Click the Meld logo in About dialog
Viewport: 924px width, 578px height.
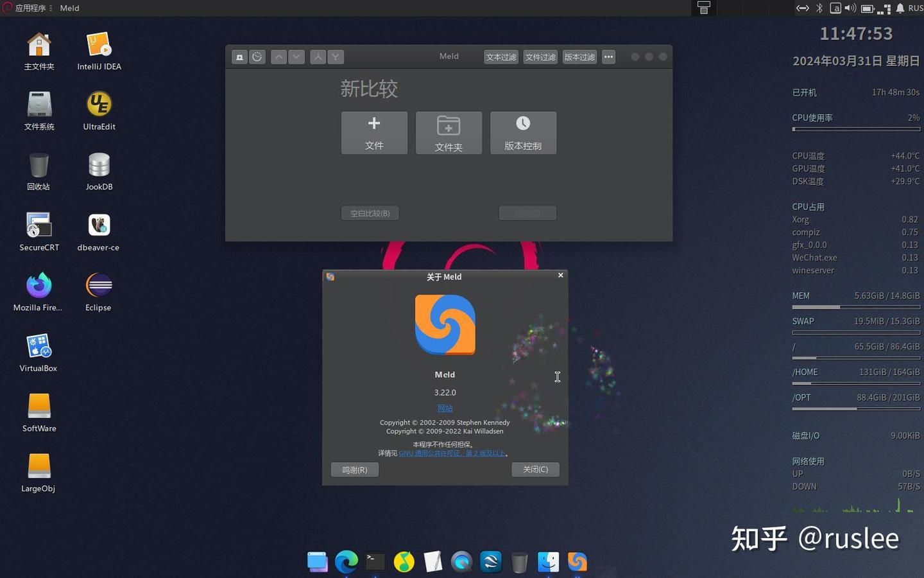445,324
